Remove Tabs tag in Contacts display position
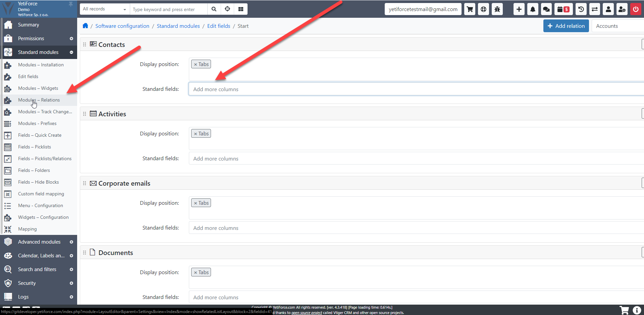Viewport: 644px width, 315px height. coord(196,64)
